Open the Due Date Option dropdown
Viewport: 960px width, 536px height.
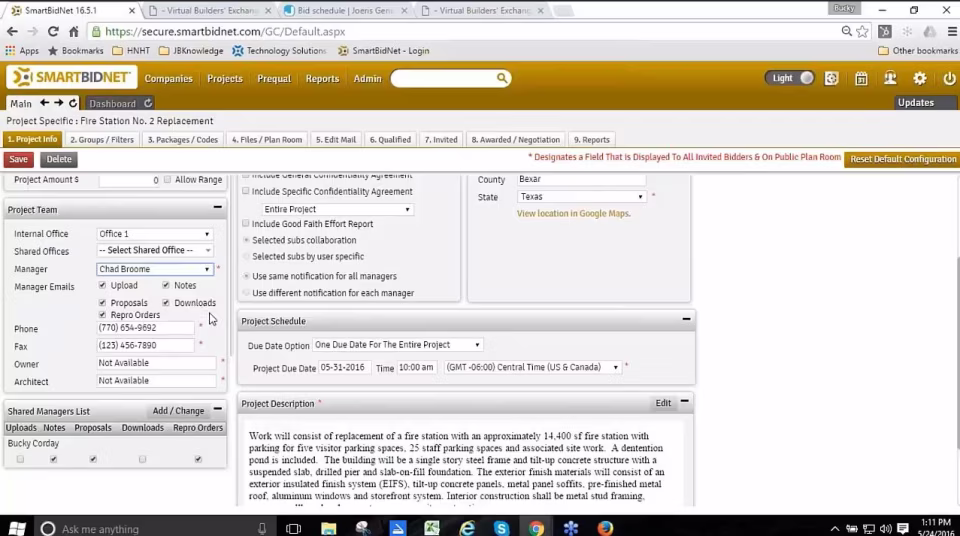[397, 345]
